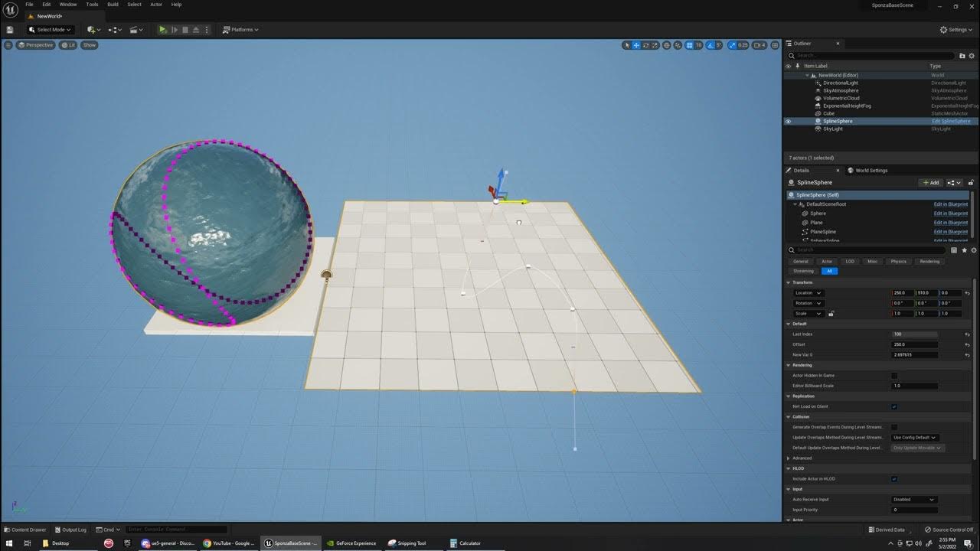The image size is (980, 551).
Task: Click Edit in Blueprint link for Sphere
Action: tap(951, 214)
